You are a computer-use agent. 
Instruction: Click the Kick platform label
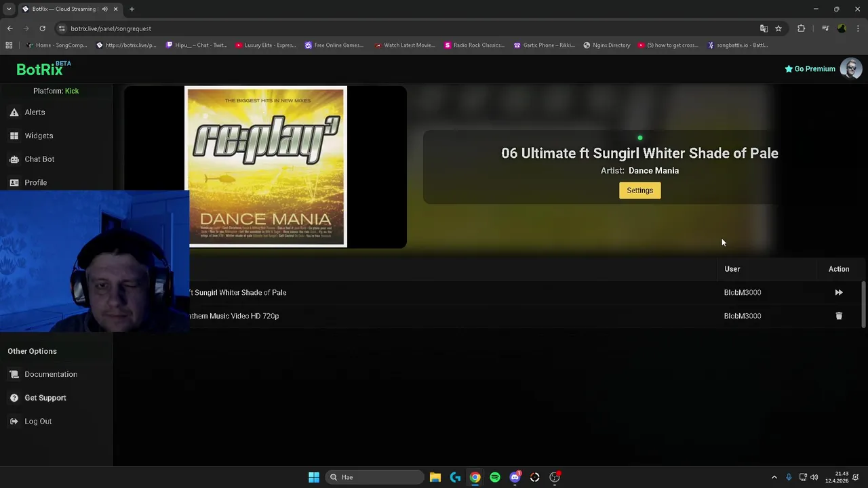[72, 91]
